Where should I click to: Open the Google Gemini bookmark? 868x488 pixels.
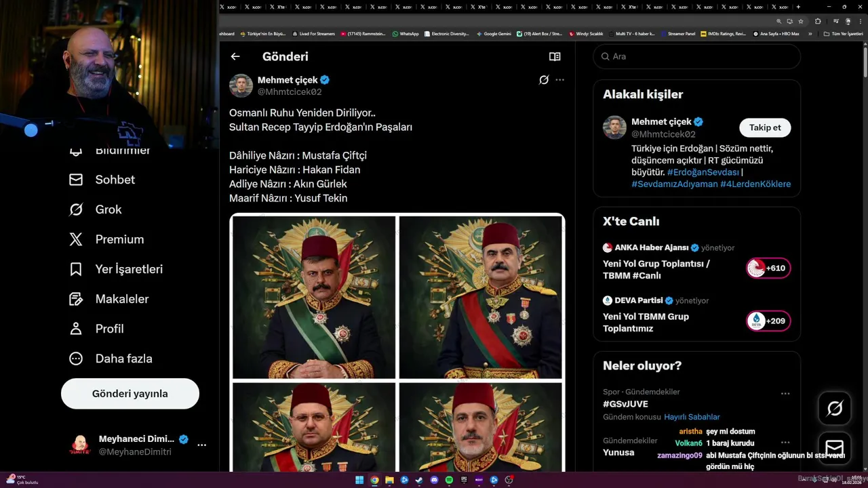coord(494,33)
